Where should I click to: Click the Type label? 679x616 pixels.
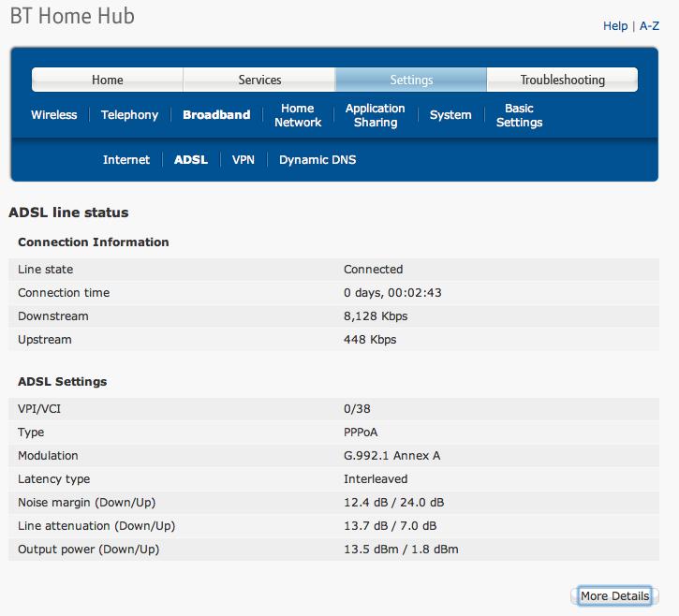[x=31, y=433]
